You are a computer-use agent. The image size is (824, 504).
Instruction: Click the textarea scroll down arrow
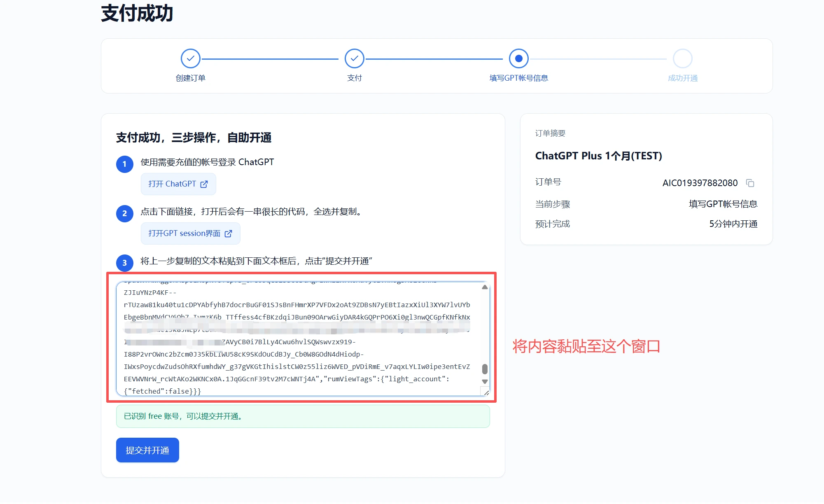click(485, 382)
